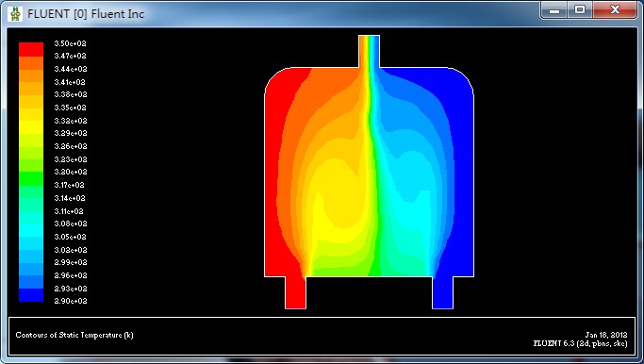Close the FLUENT window
This screenshot has height=364, width=644.
click(615, 10)
